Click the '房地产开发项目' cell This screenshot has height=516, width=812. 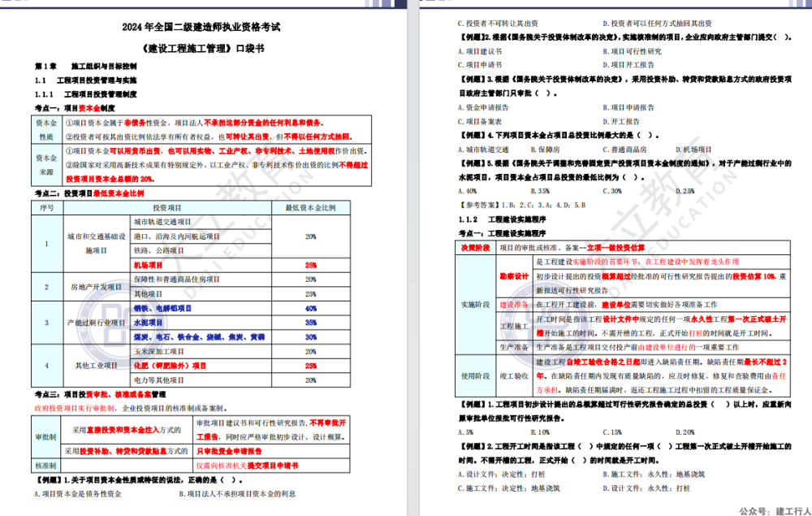point(97,287)
